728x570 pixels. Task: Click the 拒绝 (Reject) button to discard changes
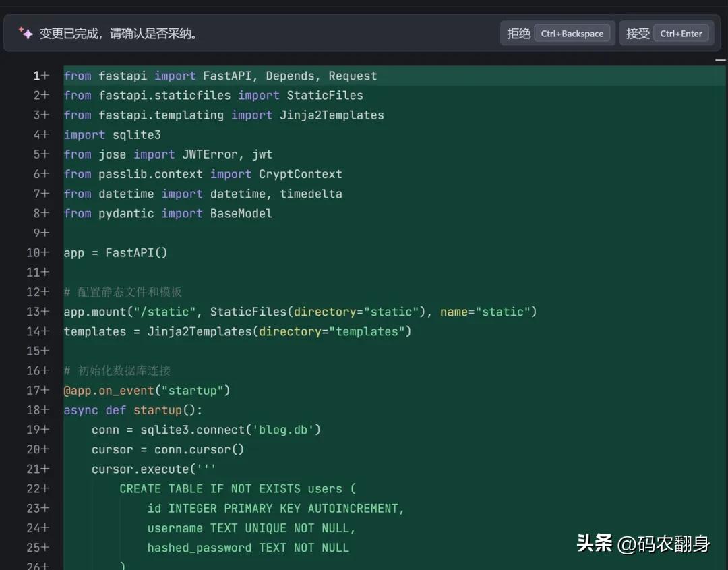pyautogui.click(x=518, y=32)
